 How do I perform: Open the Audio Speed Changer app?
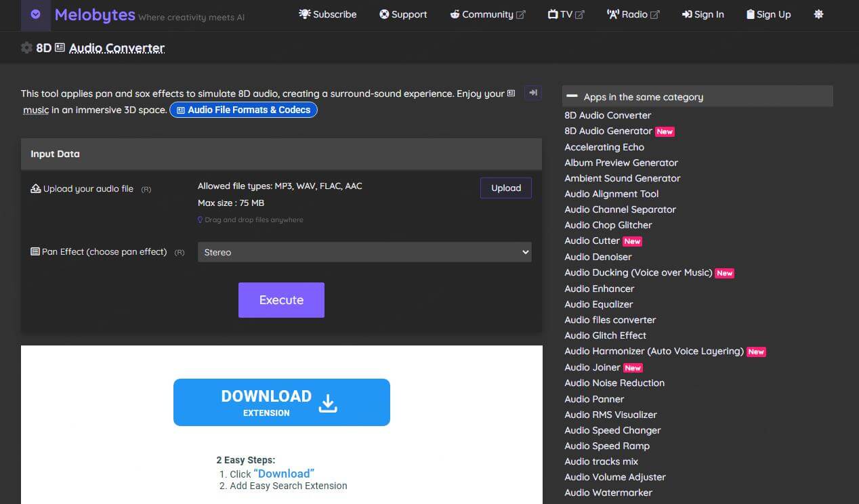pyautogui.click(x=612, y=430)
